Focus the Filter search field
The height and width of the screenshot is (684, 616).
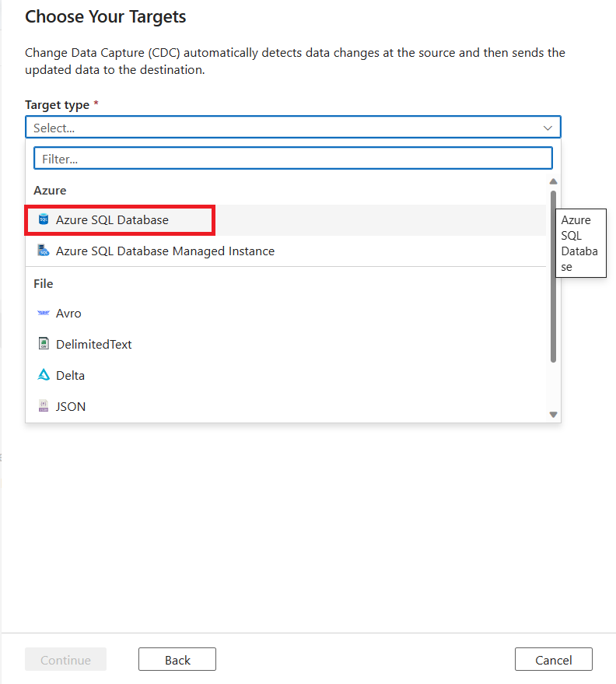pos(292,159)
